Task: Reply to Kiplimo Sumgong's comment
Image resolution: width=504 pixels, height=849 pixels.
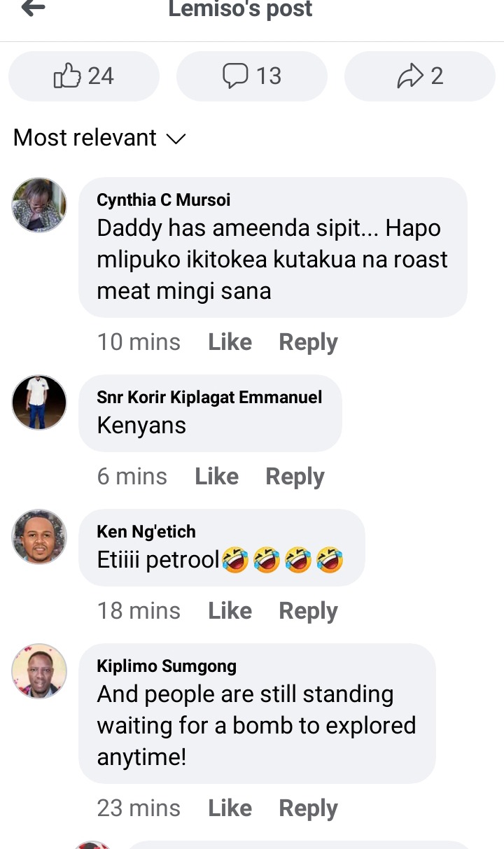Action: click(x=308, y=808)
